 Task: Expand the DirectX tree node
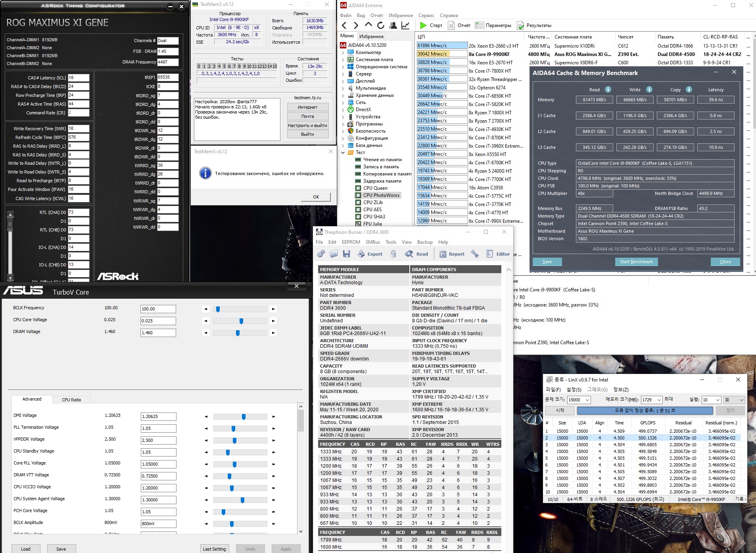pyautogui.click(x=343, y=110)
